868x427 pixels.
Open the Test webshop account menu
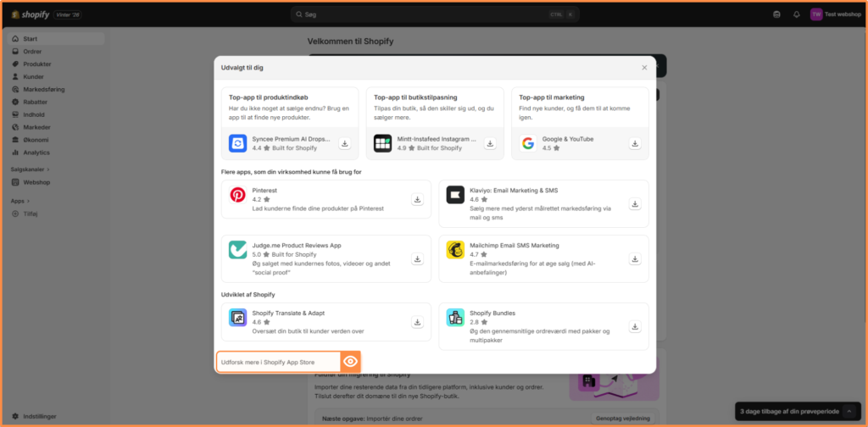835,14
